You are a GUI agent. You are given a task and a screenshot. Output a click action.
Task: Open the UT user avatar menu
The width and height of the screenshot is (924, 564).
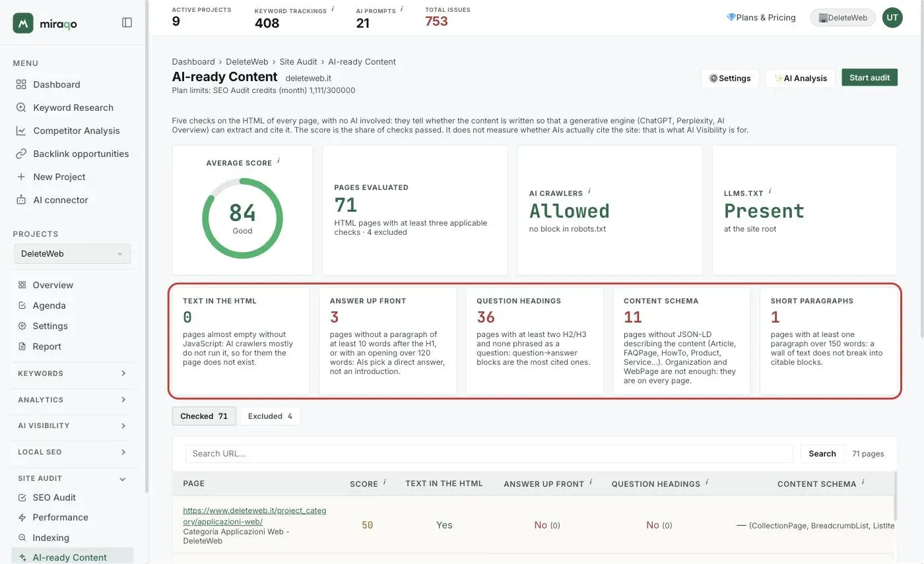[x=892, y=18]
